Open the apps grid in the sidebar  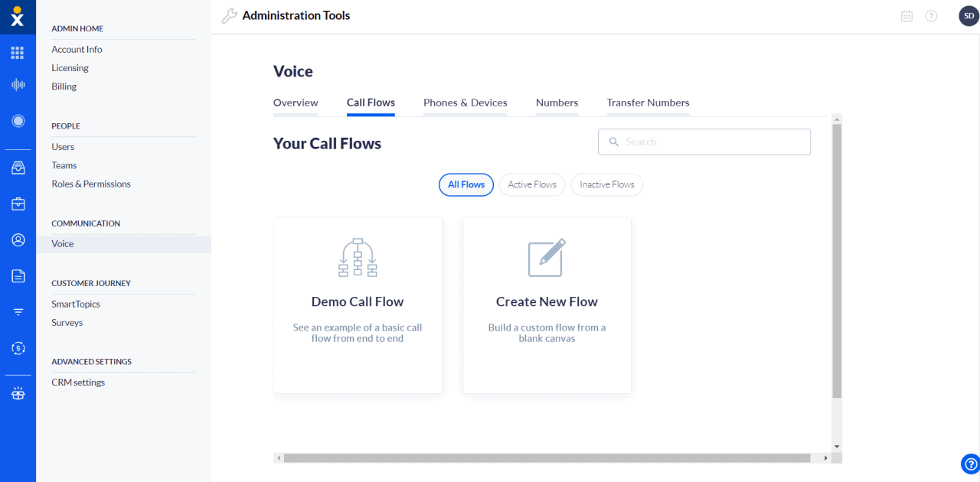pyautogui.click(x=18, y=52)
